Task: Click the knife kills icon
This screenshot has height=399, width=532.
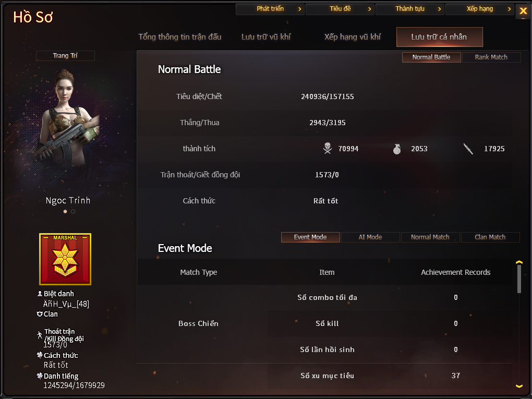Action: click(x=468, y=149)
